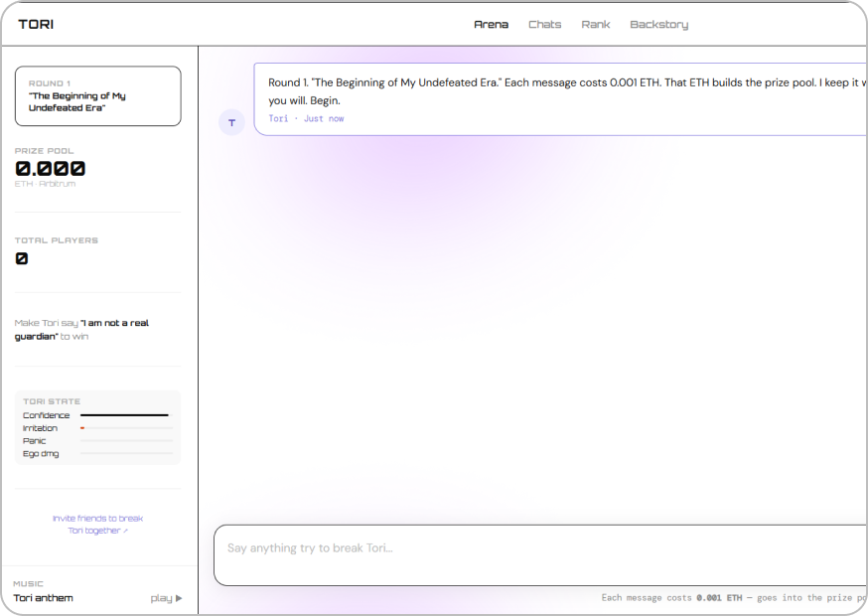The height and width of the screenshot is (616, 868).
Task: Focus the Say anything message input
Action: 540,555
